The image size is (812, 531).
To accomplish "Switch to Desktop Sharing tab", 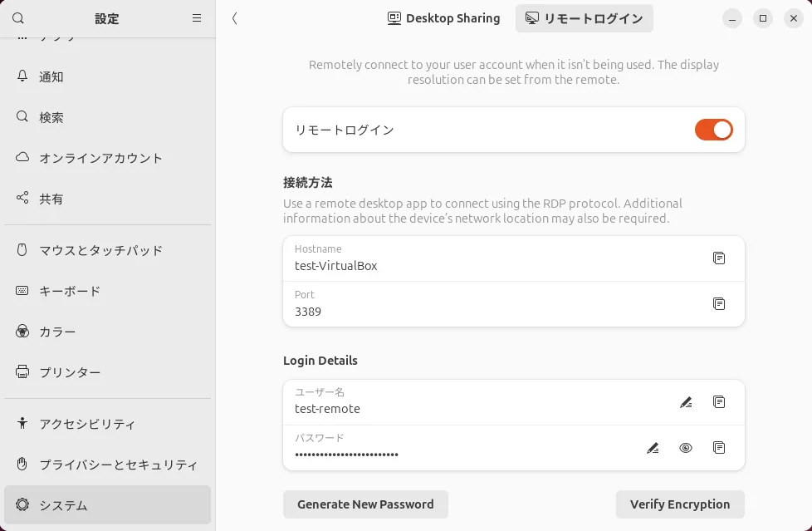I will click(x=444, y=18).
